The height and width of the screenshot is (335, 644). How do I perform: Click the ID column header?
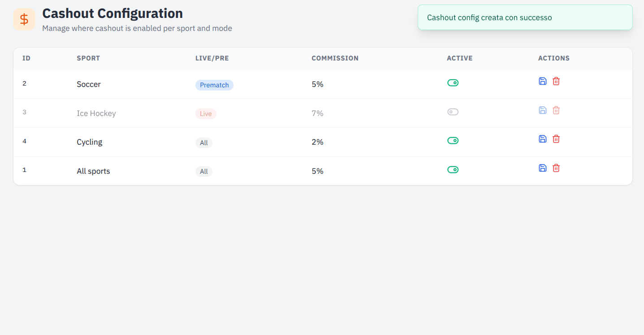pos(26,58)
